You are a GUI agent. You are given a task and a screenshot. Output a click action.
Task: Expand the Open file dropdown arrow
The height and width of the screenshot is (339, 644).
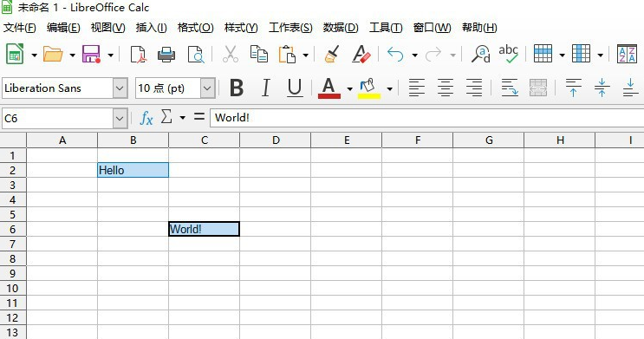pyautogui.click(x=72, y=55)
